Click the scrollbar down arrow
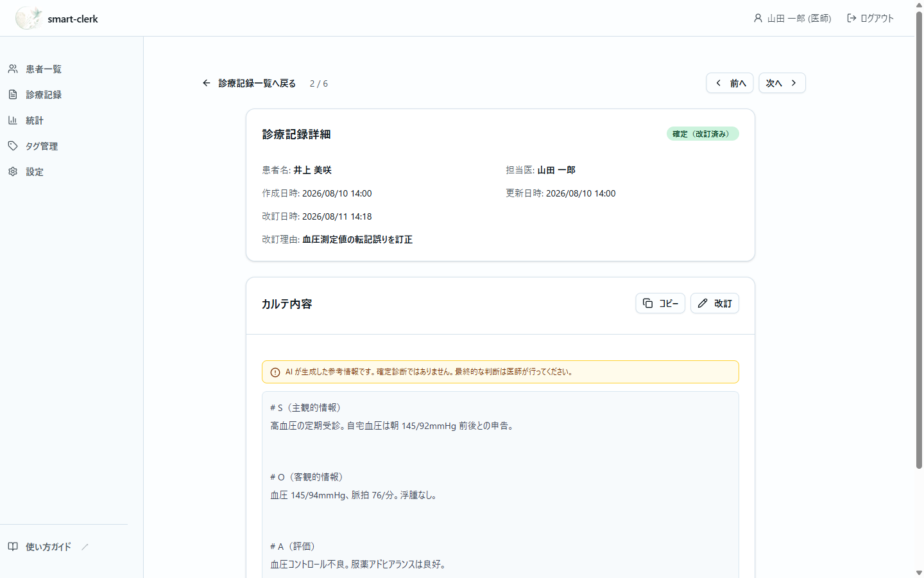This screenshot has height=578, width=924. click(x=919, y=573)
